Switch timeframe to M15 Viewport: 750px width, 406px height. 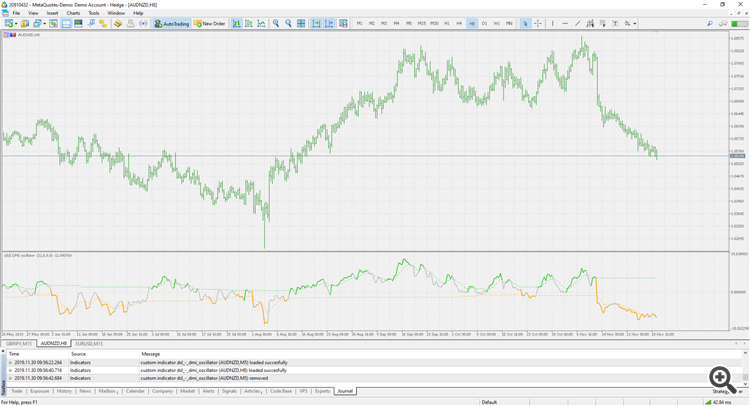(x=421, y=23)
